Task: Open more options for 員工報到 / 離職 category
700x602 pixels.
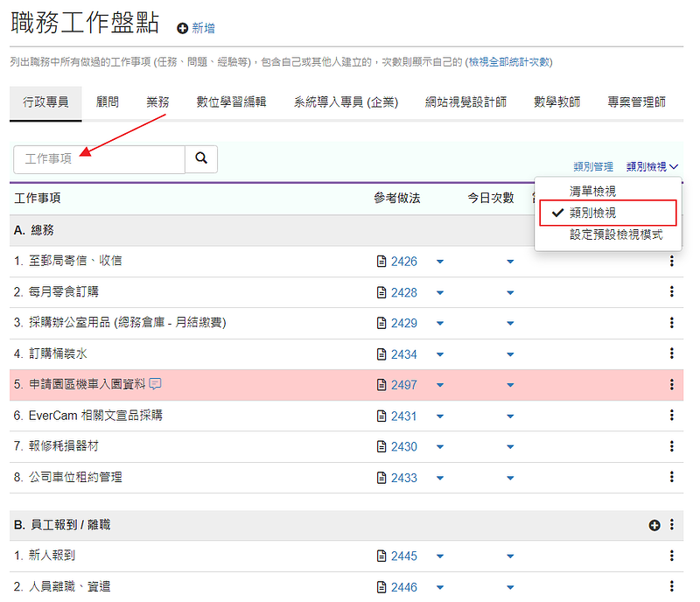Action: pos(671,525)
